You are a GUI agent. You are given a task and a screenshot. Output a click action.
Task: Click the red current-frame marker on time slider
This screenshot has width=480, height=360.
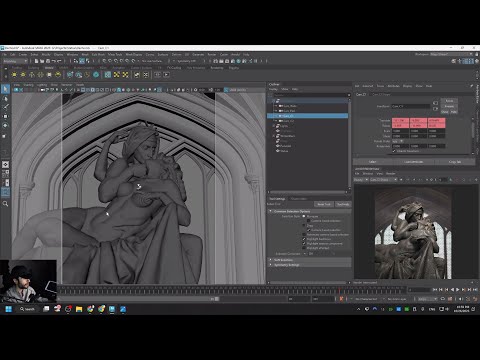(x=340, y=290)
